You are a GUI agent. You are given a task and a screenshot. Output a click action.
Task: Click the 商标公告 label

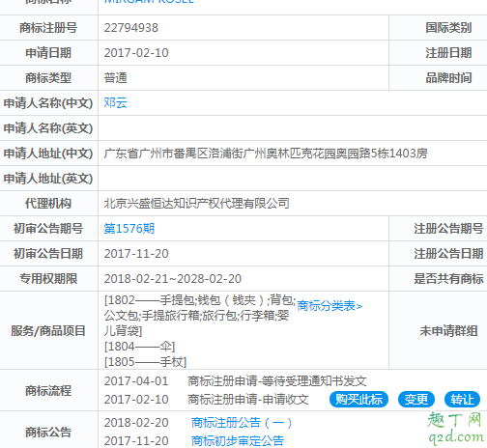[48, 432]
